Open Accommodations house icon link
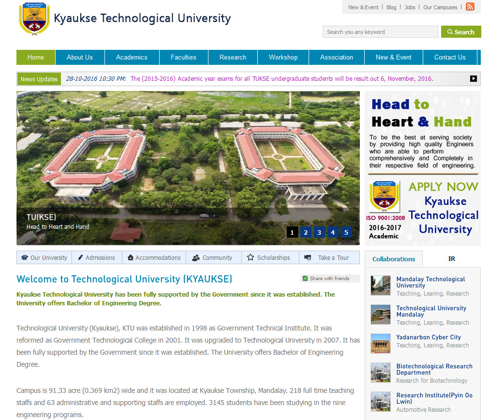 154,257
